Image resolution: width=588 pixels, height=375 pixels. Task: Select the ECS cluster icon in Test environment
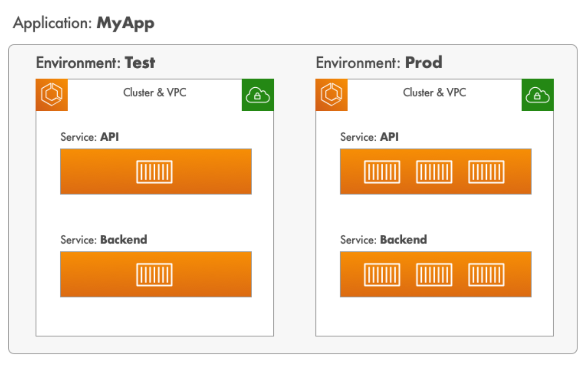pos(52,95)
